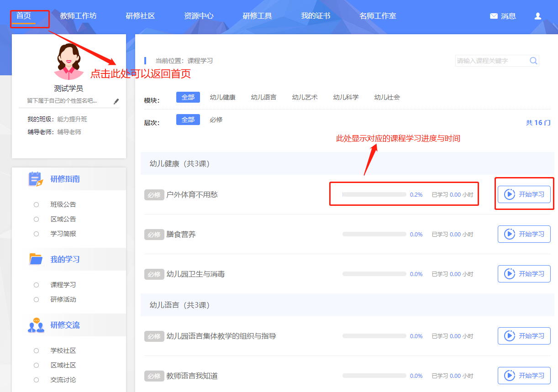The width and height of the screenshot is (558, 392).
Task: Select 幼儿艺术 module filter
Action: point(305,97)
